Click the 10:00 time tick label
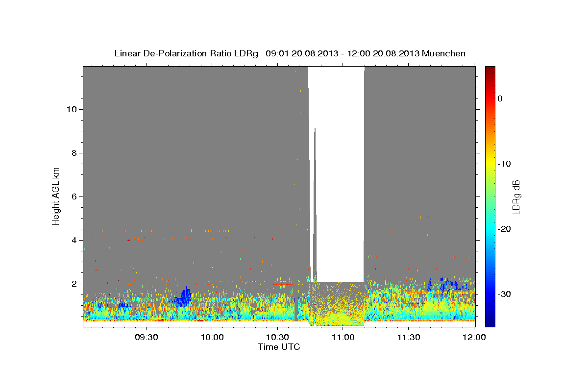 [x=212, y=338]
